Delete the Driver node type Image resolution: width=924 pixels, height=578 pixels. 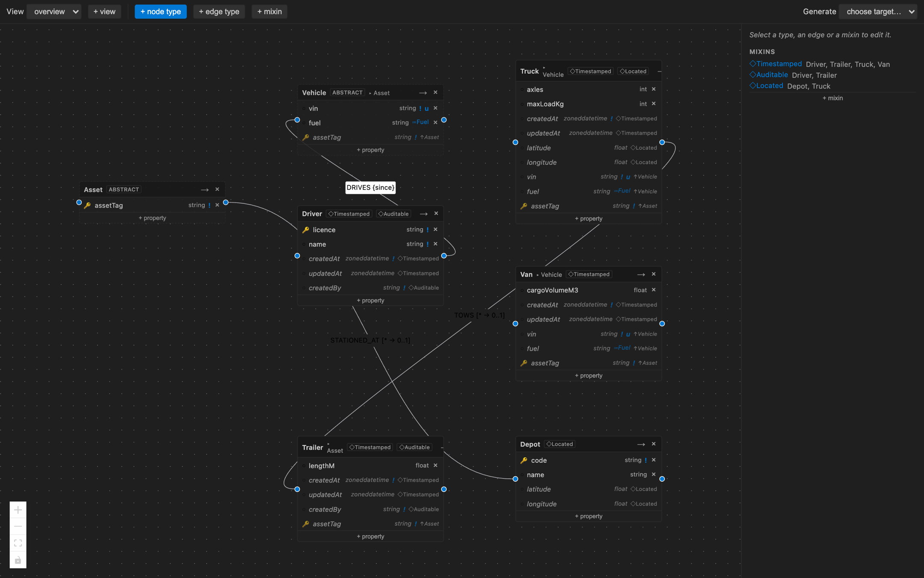pyautogui.click(x=436, y=214)
